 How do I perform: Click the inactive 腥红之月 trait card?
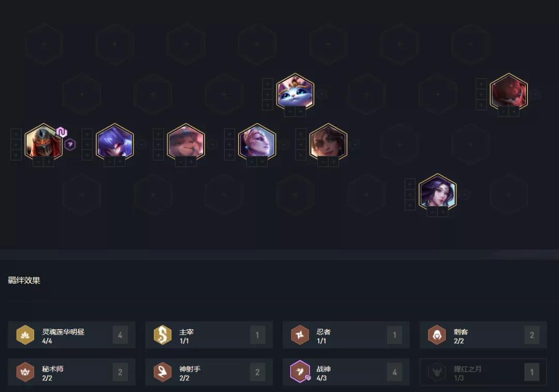click(483, 372)
